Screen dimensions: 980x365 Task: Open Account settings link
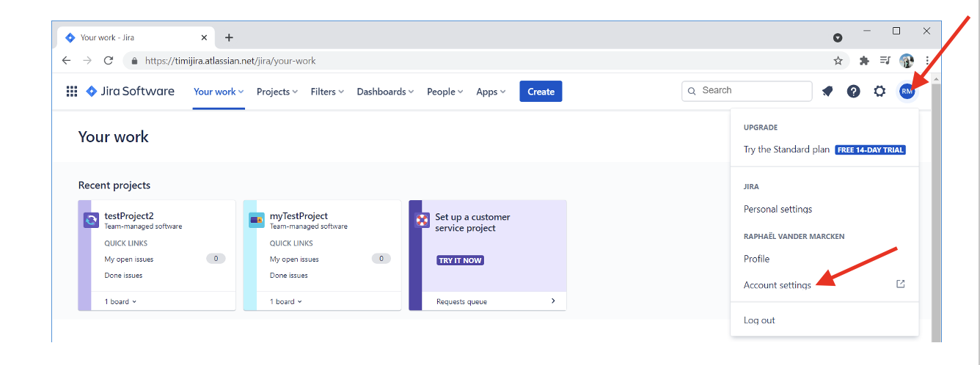click(x=778, y=285)
